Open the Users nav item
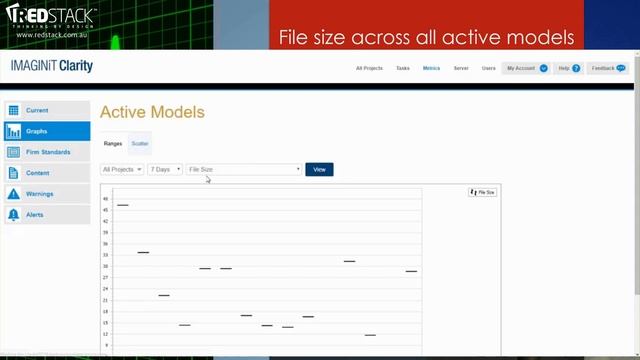This screenshot has height=360, width=640. point(489,68)
